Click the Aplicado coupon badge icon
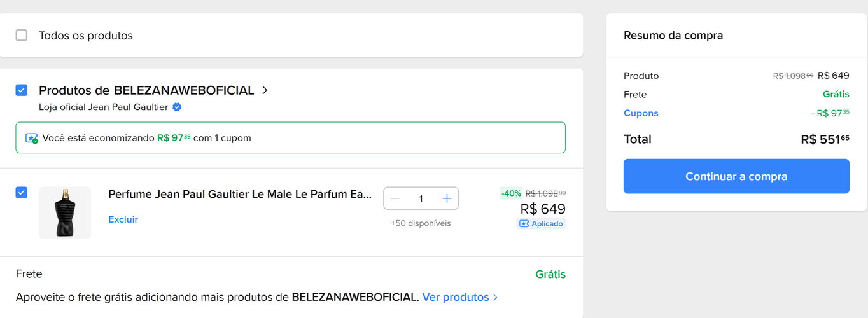 (524, 224)
